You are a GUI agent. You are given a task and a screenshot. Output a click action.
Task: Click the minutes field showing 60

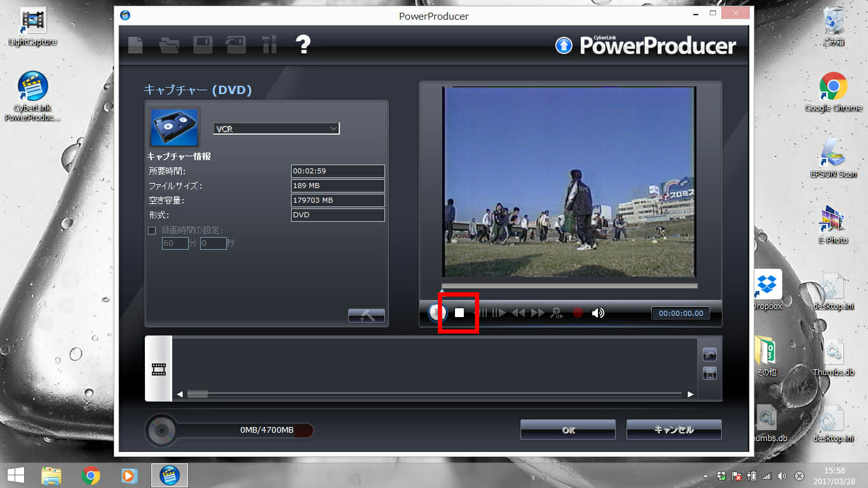coord(175,243)
